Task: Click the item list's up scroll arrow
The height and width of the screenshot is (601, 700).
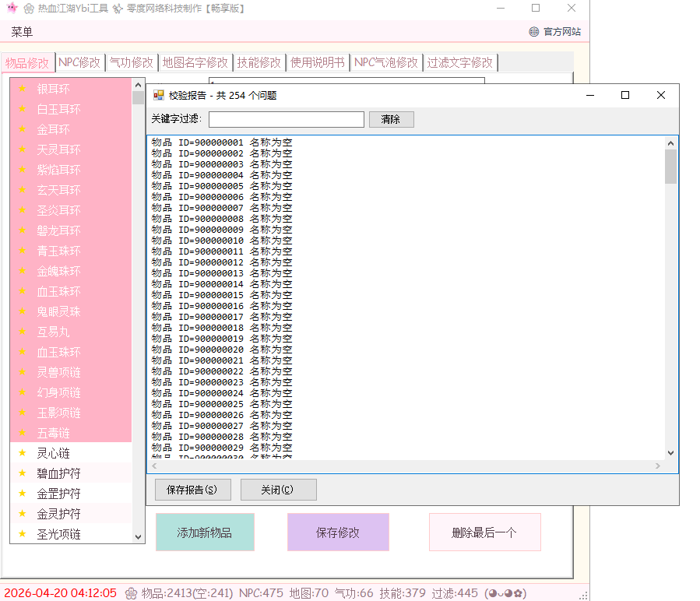Action: coord(139,86)
